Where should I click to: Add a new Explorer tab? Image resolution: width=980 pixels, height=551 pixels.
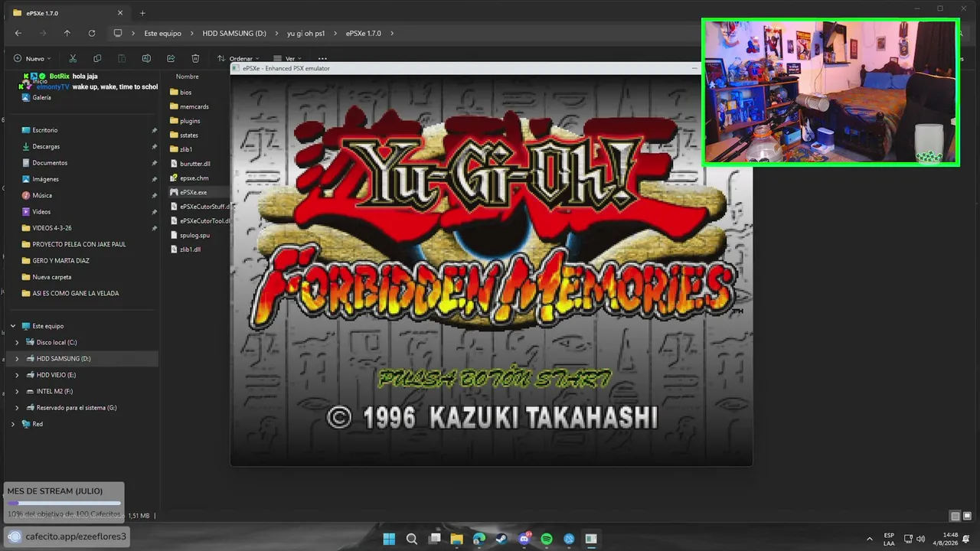click(x=142, y=13)
